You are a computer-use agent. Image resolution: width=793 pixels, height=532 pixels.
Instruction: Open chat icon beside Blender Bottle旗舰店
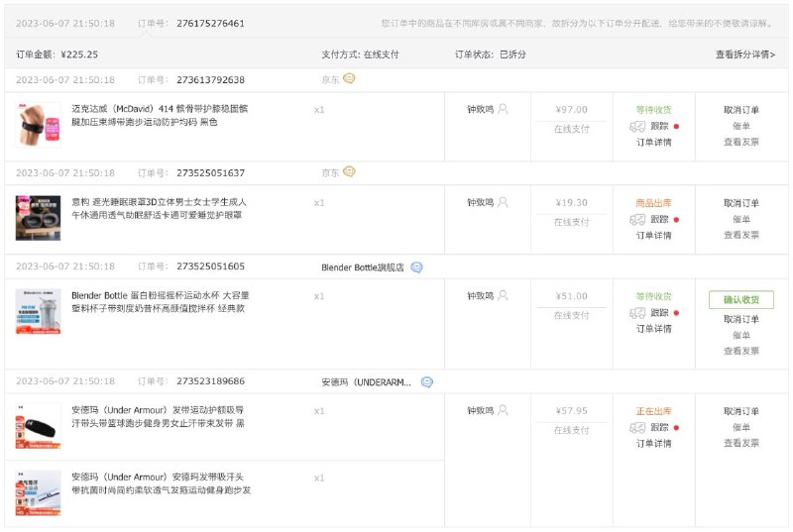pyautogui.click(x=416, y=267)
